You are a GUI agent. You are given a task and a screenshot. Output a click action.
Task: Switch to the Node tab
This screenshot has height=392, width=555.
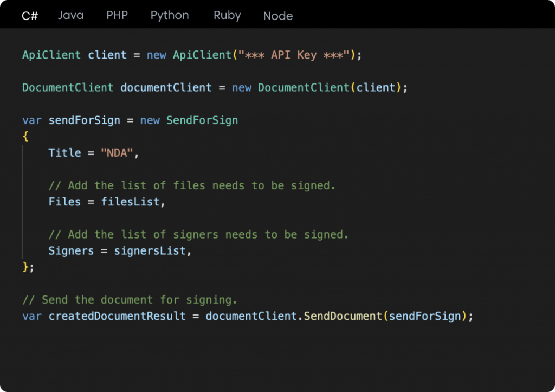[277, 16]
